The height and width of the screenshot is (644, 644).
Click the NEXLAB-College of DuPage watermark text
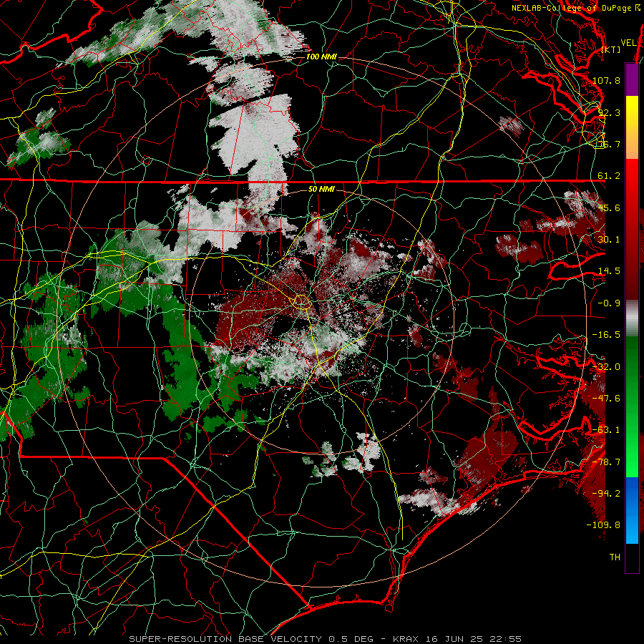(x=576, y=8)
